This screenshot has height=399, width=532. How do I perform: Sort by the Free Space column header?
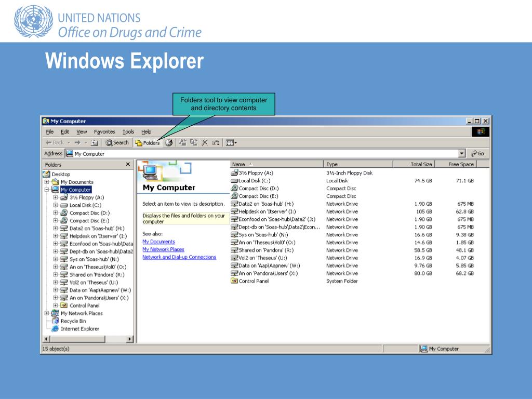click(x=456, y=164)
